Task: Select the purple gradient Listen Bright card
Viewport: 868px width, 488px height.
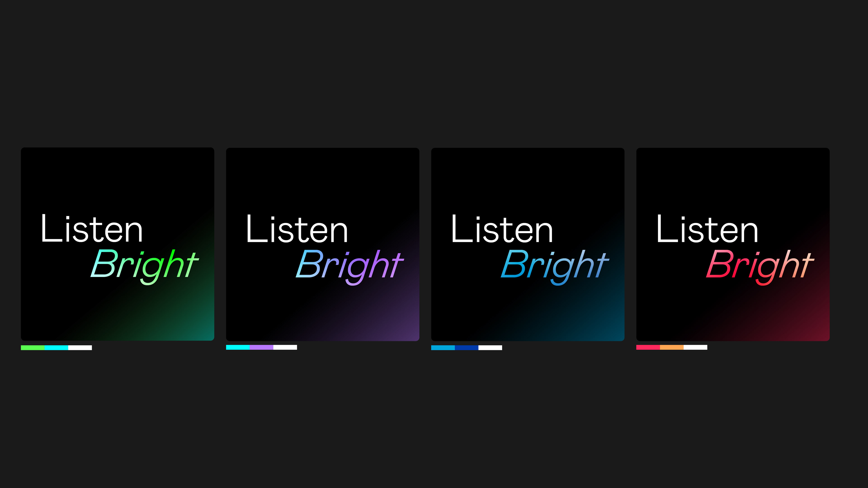Action: 323,244
